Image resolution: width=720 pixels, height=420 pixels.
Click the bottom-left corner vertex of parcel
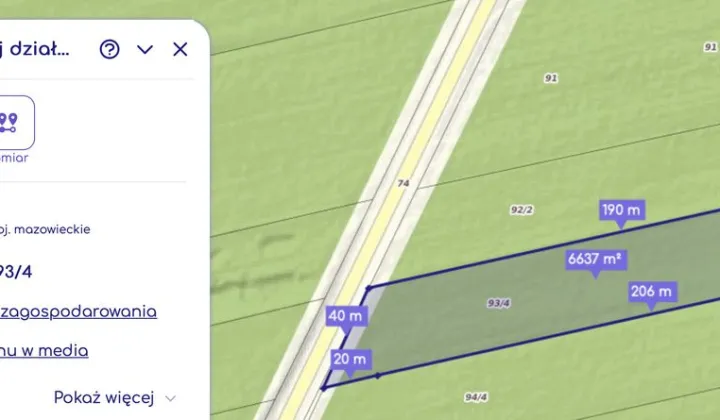click(x=323, y=388)
